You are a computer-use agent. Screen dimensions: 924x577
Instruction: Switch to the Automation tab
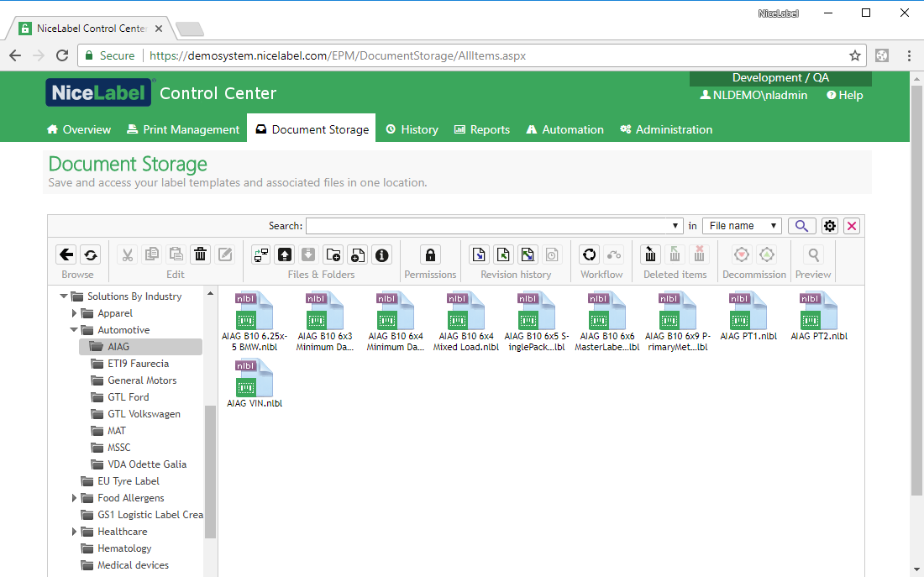coord(564,129)
